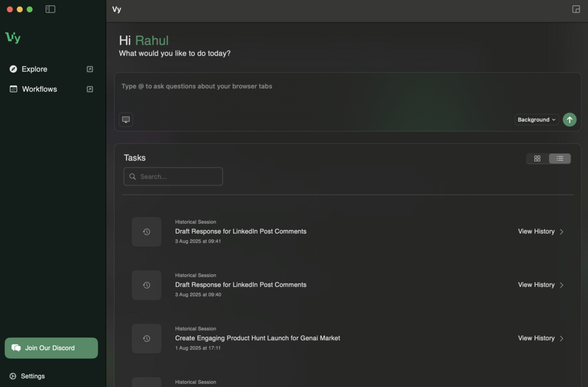Open Workflows external link arrow icon
Viewport: 588px width, 387px height.
point(90,89)
